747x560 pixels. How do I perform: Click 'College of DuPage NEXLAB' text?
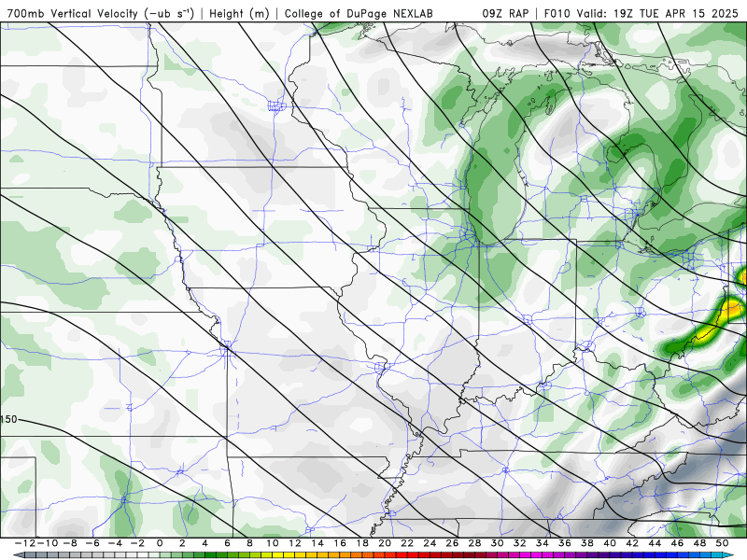tap(359, 13)
